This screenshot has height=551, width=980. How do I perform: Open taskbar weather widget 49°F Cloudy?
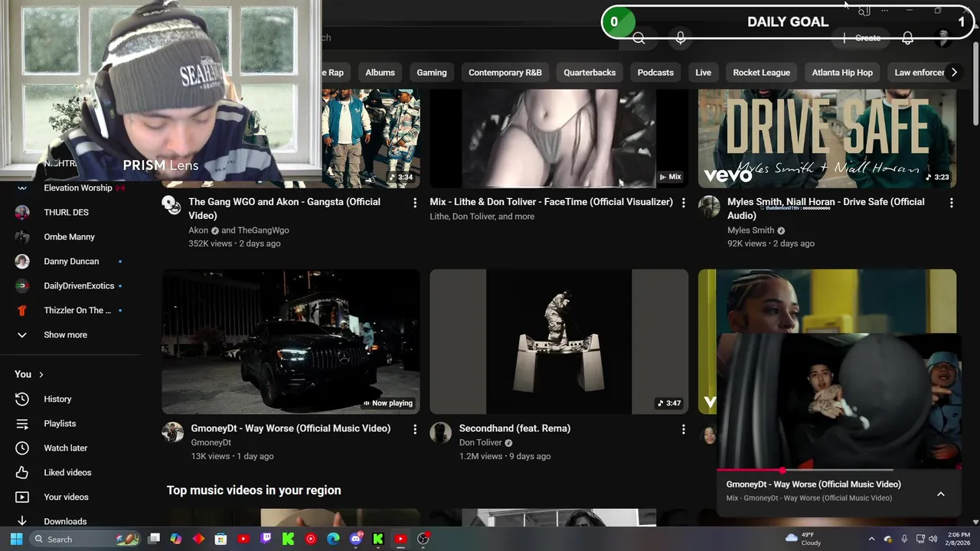click(804, 539)
